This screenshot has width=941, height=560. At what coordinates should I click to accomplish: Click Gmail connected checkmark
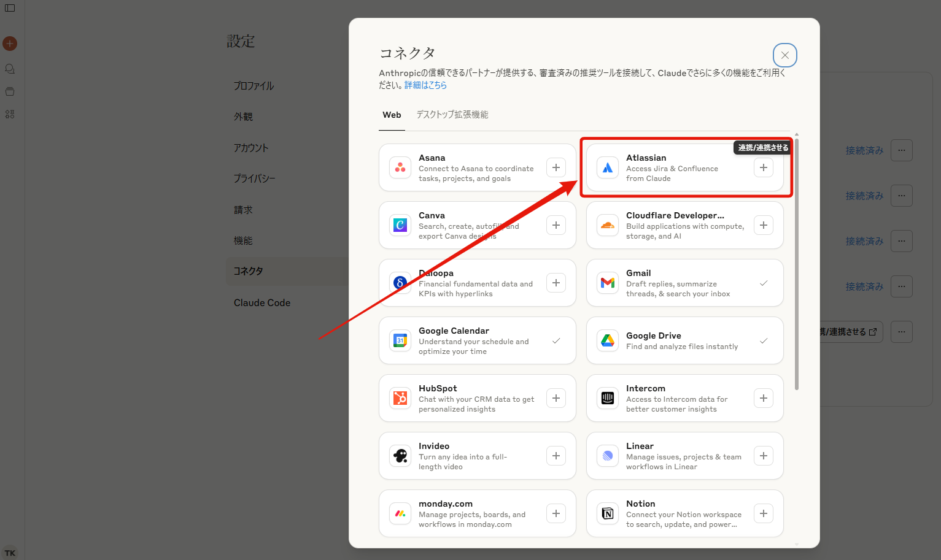(764, 283)
